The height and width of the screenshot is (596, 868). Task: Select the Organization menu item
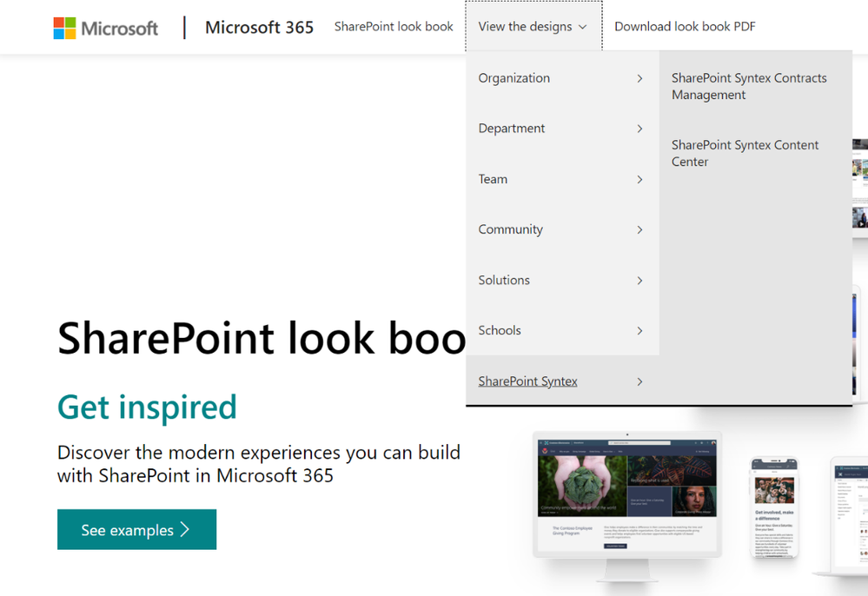(x=562, y=78)
